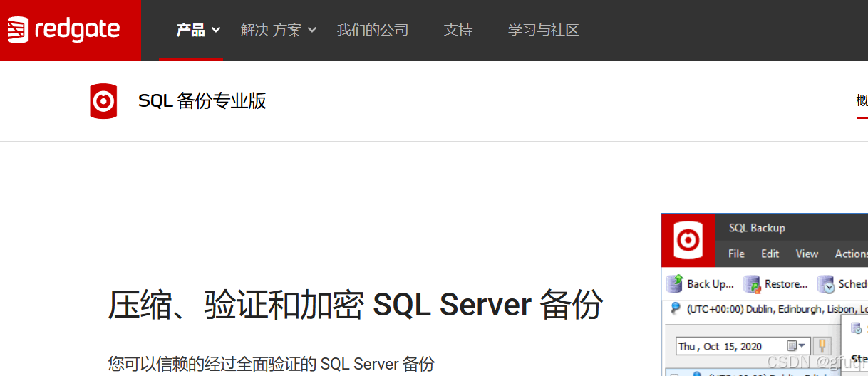Open the 产品 menu
The height and width of the screenshot is (376, 868).
pyautogui.click(x=190, y=30)
